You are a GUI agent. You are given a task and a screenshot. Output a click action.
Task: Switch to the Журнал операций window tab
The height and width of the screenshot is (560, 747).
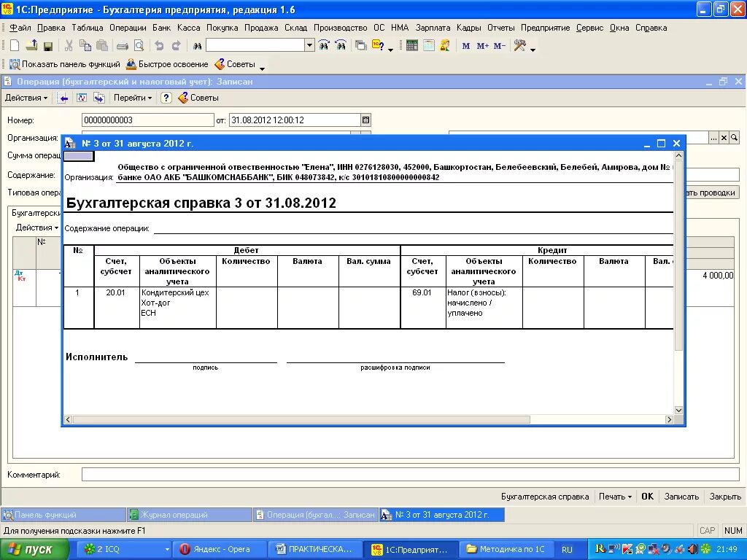tap(189, 515)
